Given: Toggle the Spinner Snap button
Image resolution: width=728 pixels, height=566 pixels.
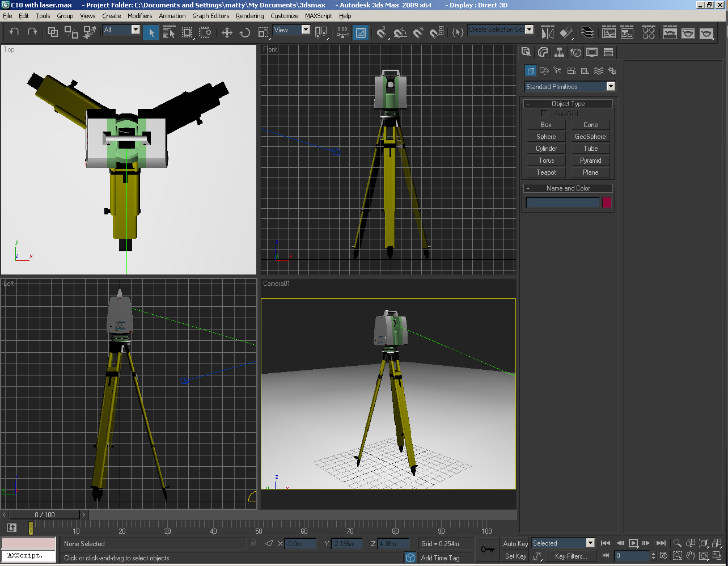Looking at the screenshot, I should pos(437,32).
